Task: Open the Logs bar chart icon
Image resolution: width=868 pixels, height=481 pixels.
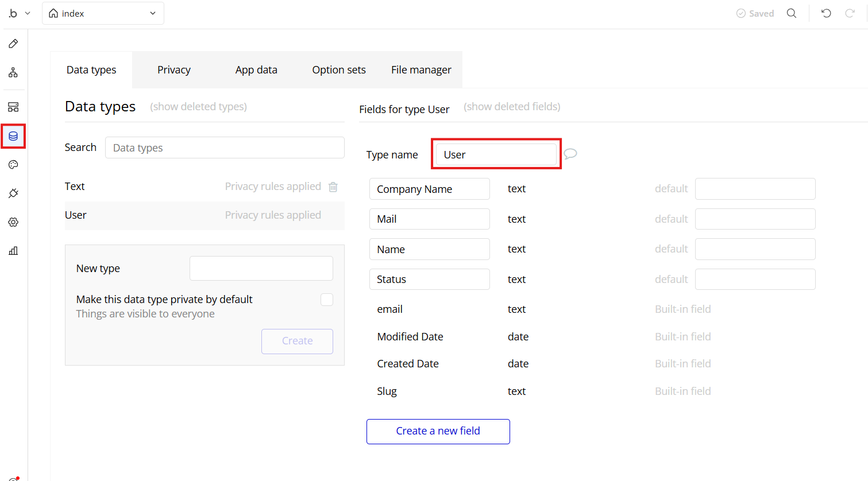Action: (13, 251)
